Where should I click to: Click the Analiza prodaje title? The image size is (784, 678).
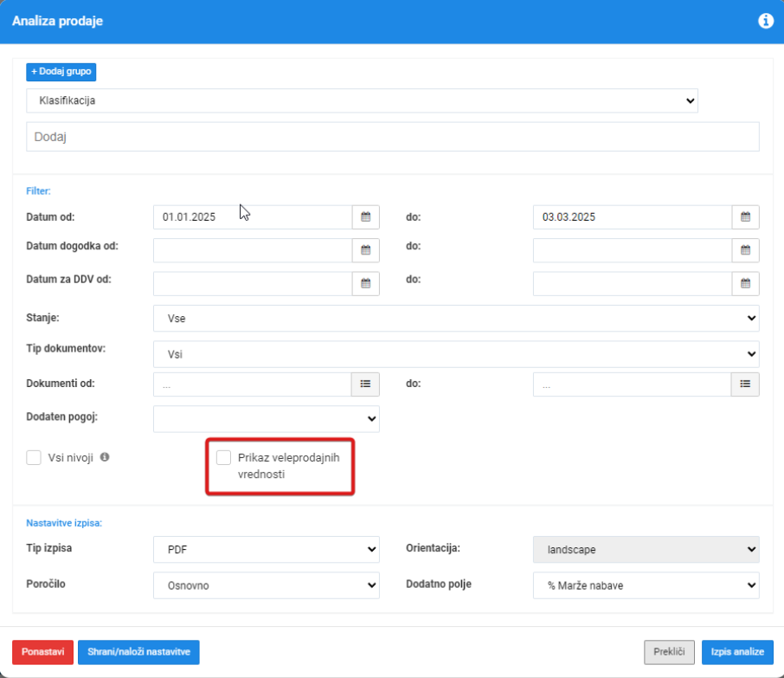(57, 21)
